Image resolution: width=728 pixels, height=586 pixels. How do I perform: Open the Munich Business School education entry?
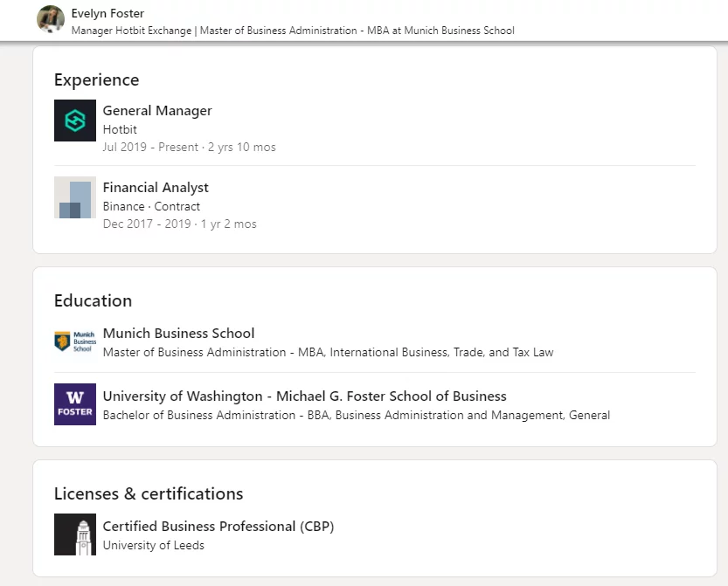click(179, 333)
